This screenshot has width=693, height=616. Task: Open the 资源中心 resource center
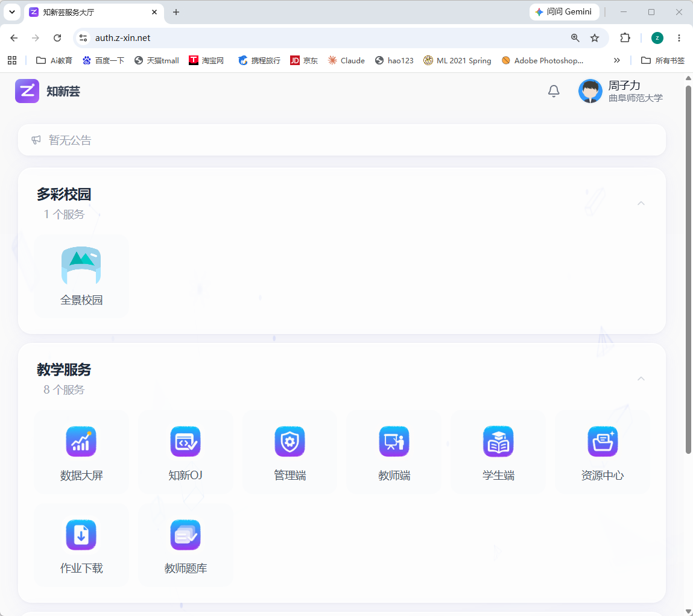coord(603,451)
